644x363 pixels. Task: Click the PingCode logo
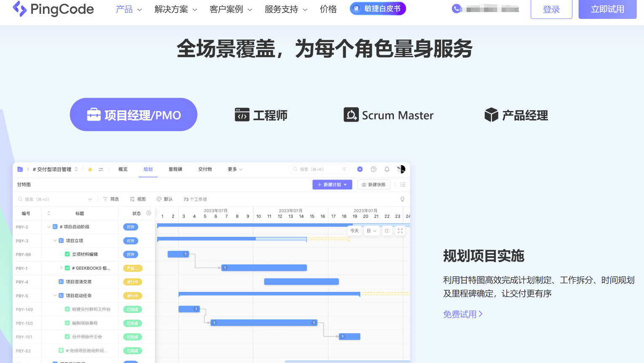pos(53,9)
